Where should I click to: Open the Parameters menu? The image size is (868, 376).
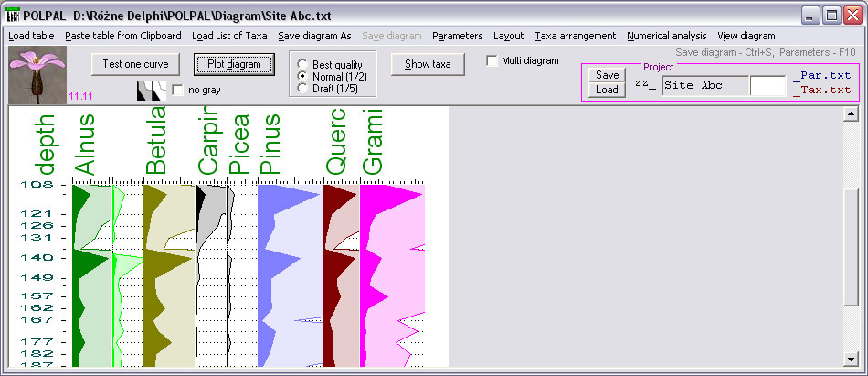pyautogui.click(x=457, y=36)
